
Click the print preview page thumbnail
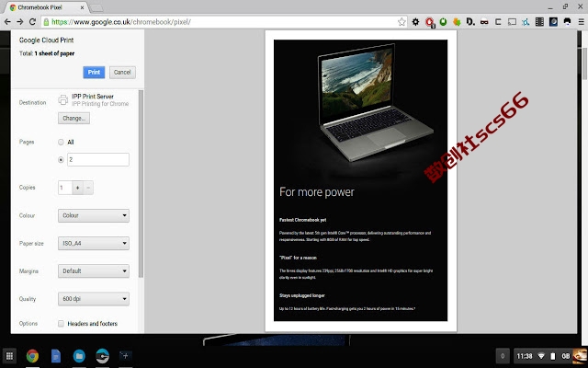[361, 180]
